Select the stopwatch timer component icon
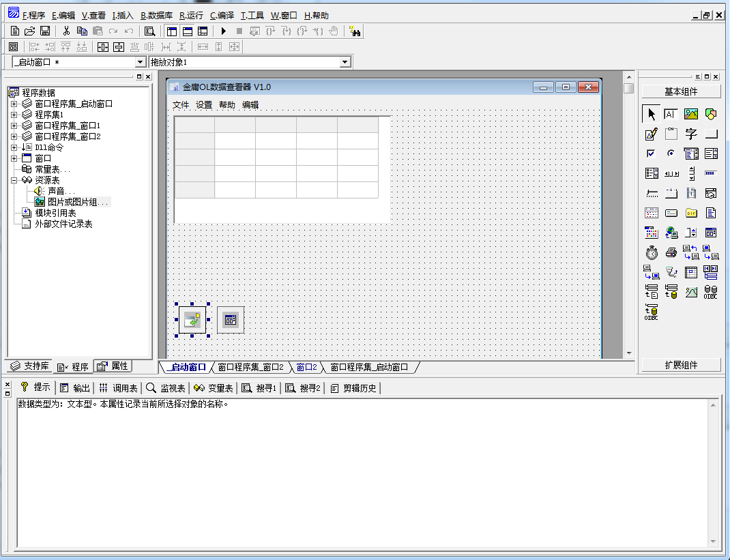This screenshot has width=730, height=560. tap(652, 252)
